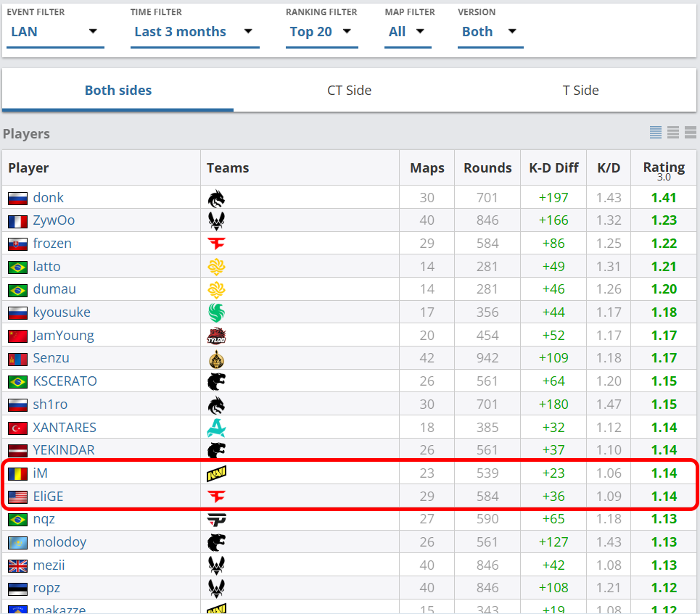Sort table by Maps column
Image resolution: width=700 pixels, height=614 pixels.
(427, 167)
